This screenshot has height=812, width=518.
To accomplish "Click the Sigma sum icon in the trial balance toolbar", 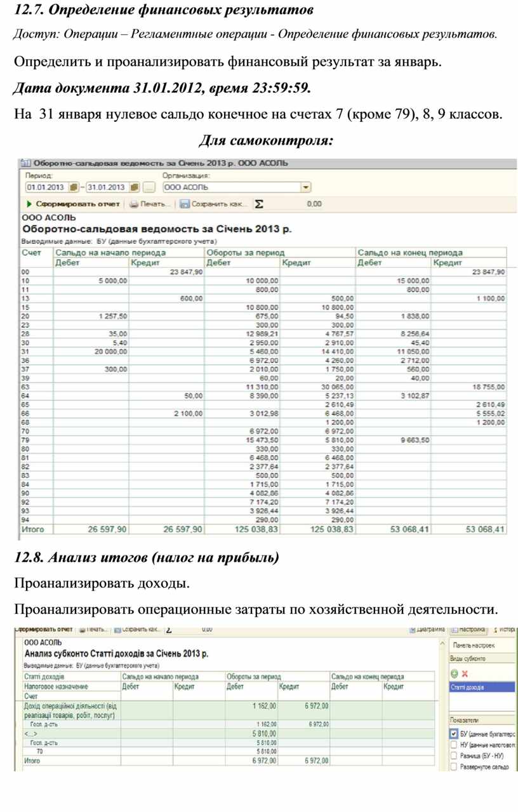I will tap(259, 204).
